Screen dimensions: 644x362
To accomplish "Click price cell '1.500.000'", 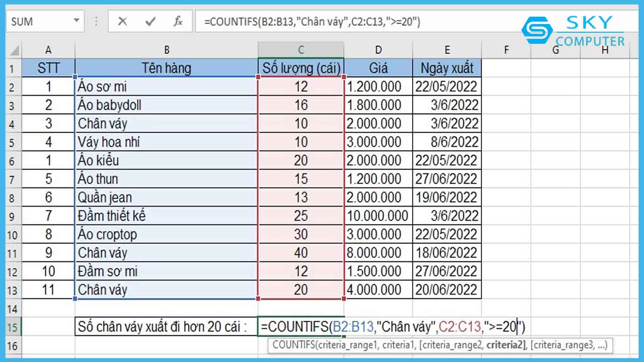I will tap(378, 271).
